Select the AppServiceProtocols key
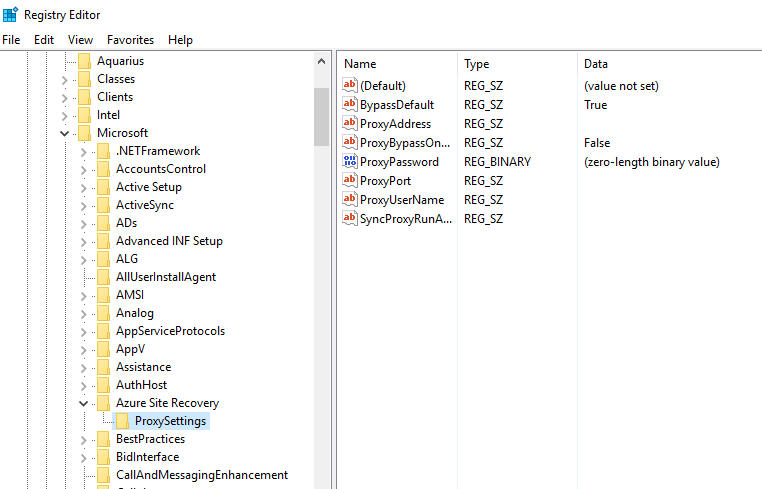The width and height of the screenshot is (762, 489). pyautogui.click(x=171, y=331)
